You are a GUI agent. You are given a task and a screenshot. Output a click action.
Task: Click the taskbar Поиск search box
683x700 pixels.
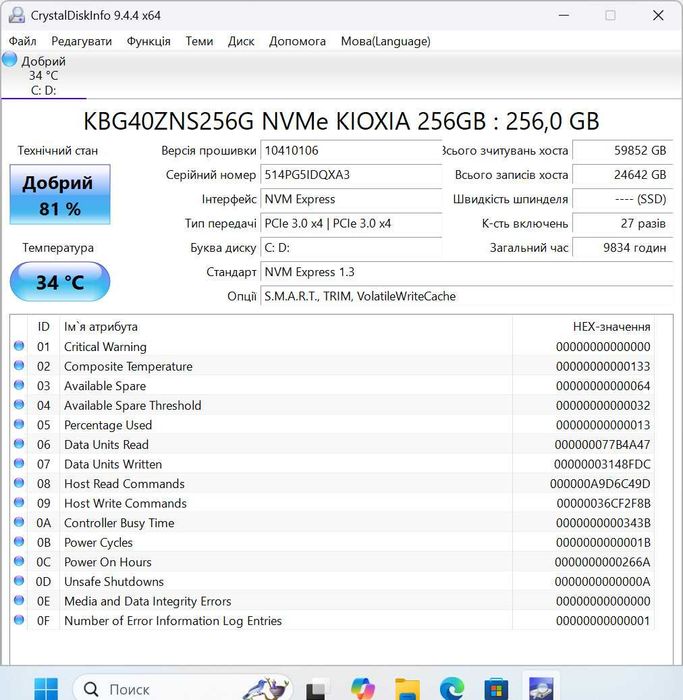(x=183, y=689)
